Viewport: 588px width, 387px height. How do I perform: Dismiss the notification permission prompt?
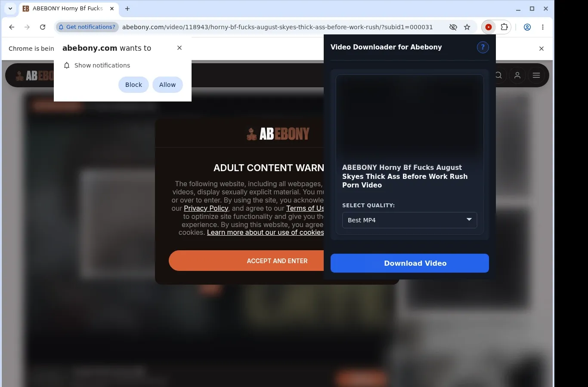pos(179,48)
